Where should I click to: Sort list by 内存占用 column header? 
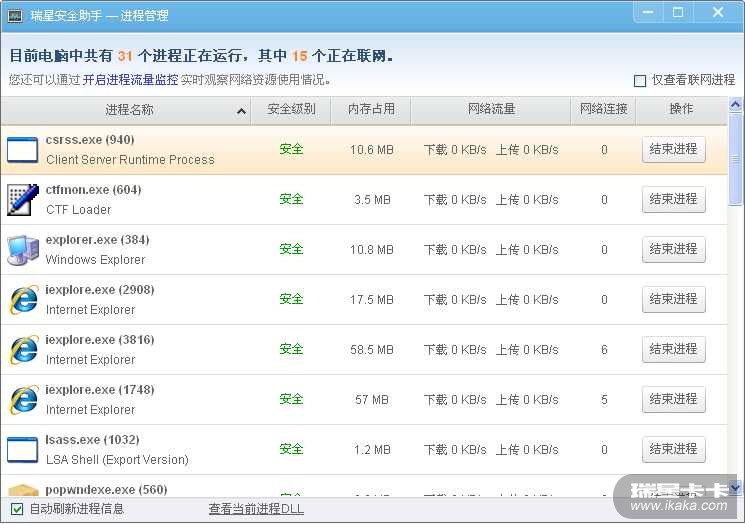click(370, 110)
